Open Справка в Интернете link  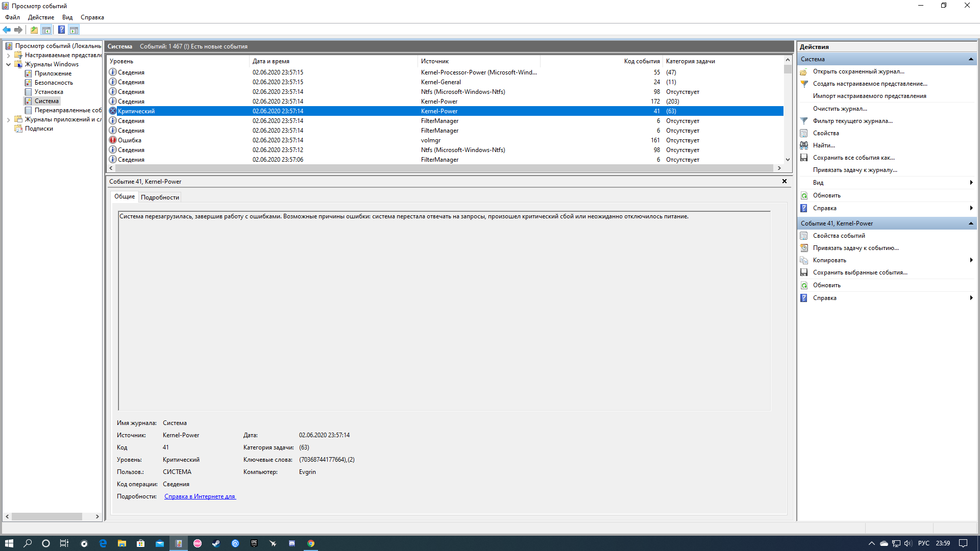[x=200, y=496]
